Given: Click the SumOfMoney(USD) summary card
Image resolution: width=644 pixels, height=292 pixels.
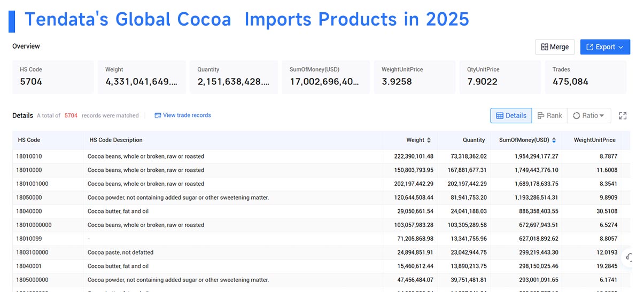Looking at the screenshot, I should tap(325, 77).
